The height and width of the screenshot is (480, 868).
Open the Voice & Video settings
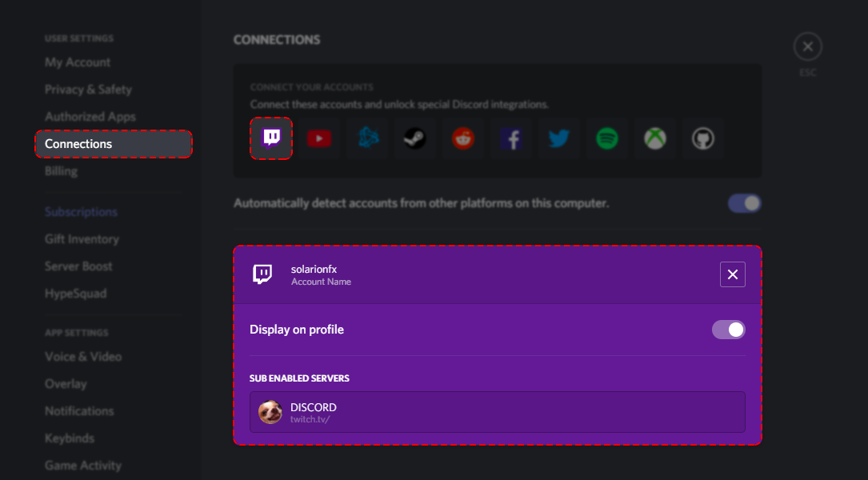pos(83,356)
